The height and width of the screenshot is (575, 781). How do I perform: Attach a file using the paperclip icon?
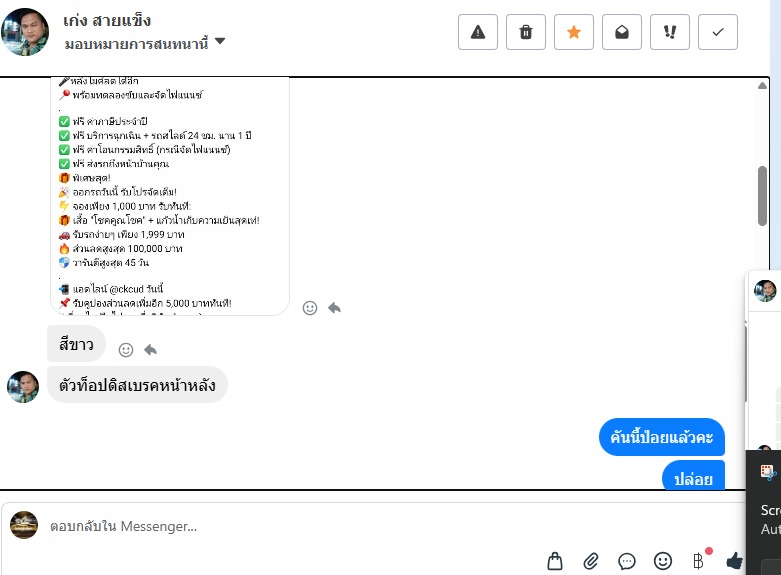pos(591,561)
